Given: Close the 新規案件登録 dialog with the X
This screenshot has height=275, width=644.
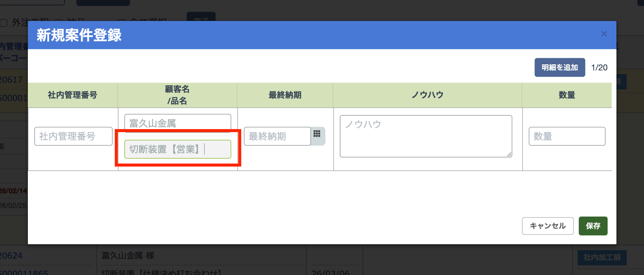Looking at the screenshot, I should pyautogui.click(x=604, y=34).
